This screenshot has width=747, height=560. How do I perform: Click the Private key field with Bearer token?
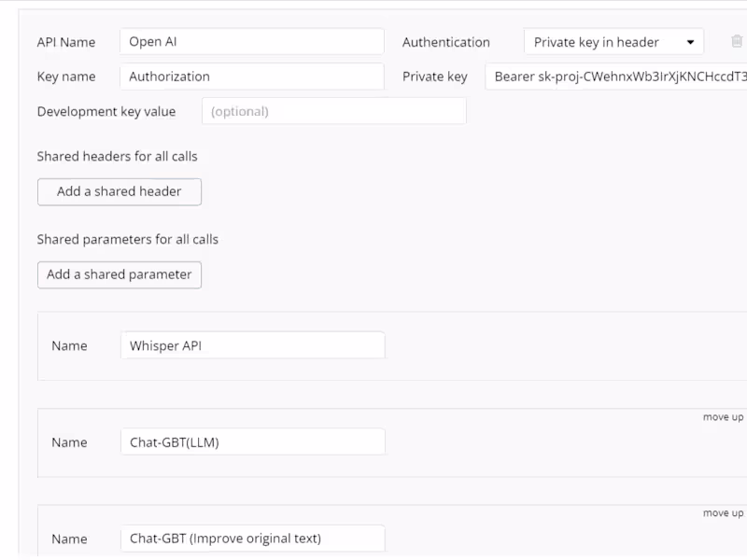point(614,76)
